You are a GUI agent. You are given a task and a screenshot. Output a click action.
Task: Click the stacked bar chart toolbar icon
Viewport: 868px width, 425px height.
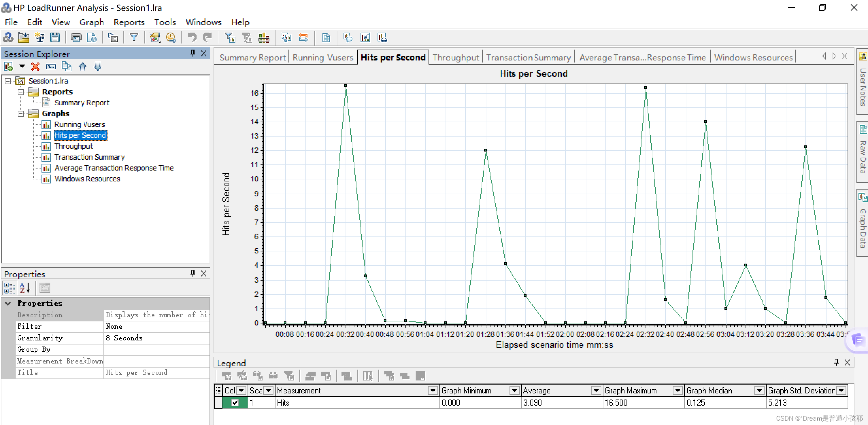(264, 37)
